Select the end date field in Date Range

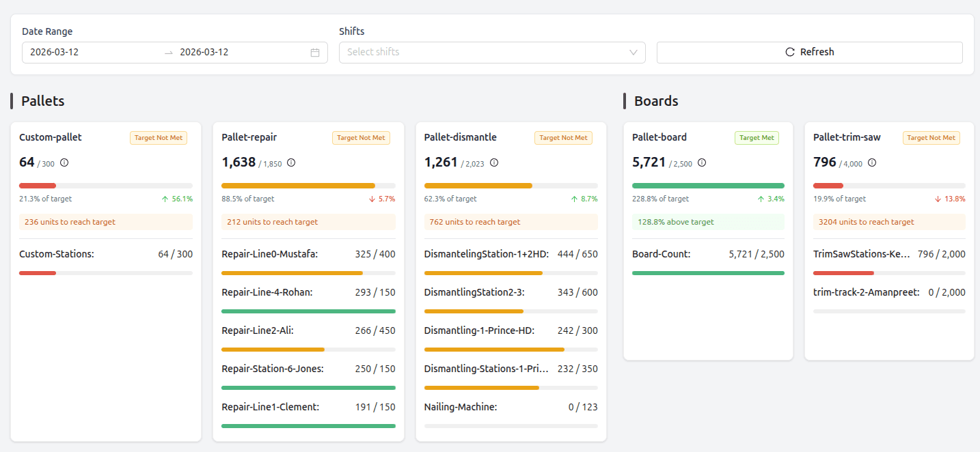point(205,52)
